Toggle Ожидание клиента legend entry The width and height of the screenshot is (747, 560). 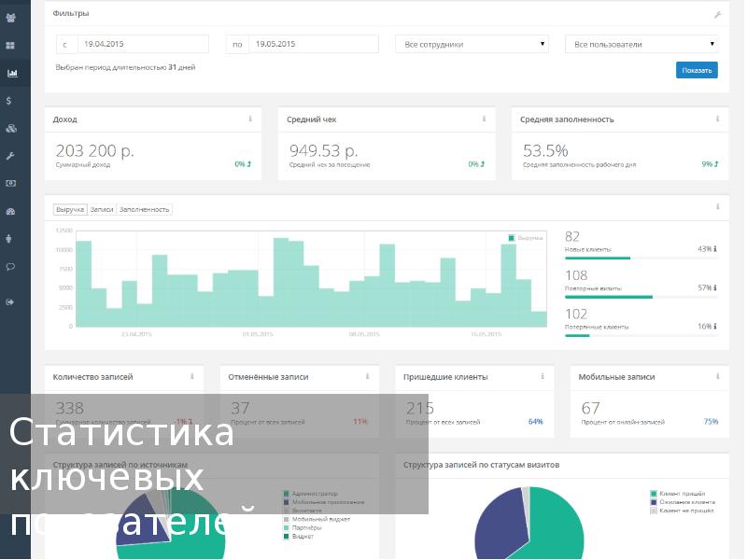click(686, 502)
